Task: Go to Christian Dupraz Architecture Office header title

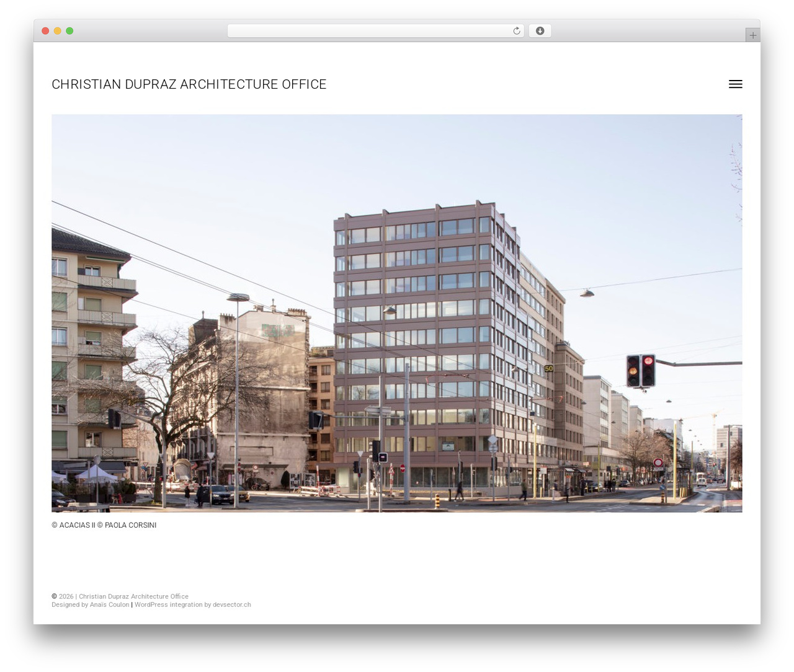Action: point(189,84)
